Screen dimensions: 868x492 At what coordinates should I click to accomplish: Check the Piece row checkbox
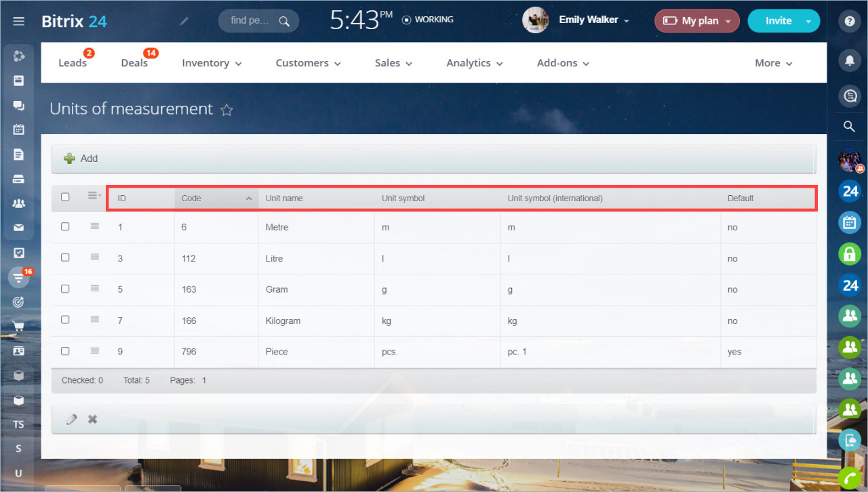point(65,351)
